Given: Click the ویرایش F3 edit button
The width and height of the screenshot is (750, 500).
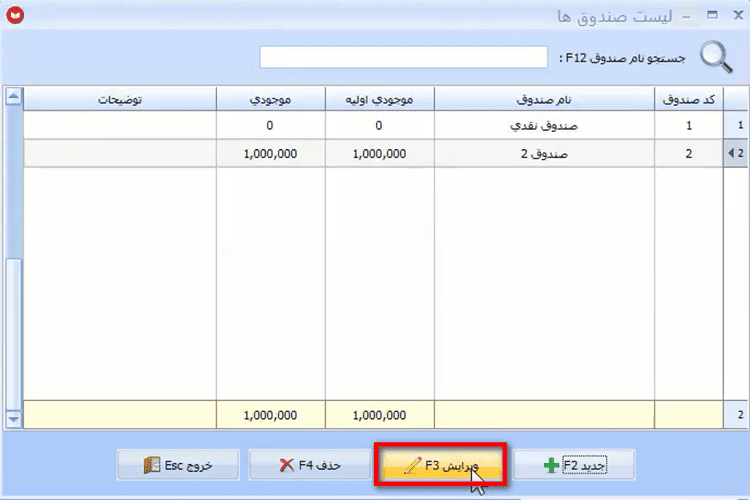Looking at the screenshot, I should [440, 465].
